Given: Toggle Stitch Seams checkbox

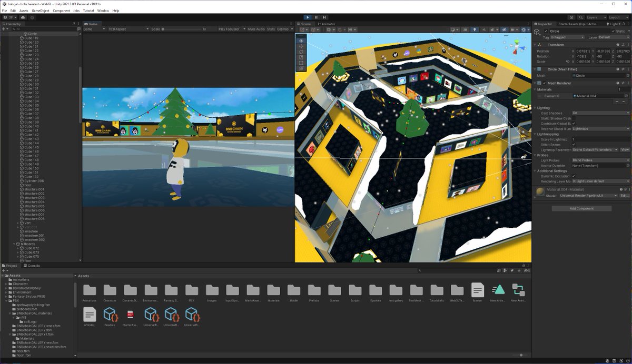Looking at the screenshot, I should point(574,144).
